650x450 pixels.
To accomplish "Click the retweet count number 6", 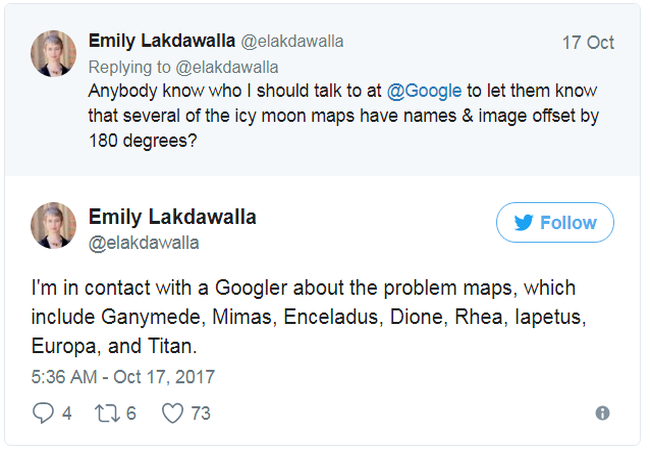I will pyautogui.click(x=130, y=412).
